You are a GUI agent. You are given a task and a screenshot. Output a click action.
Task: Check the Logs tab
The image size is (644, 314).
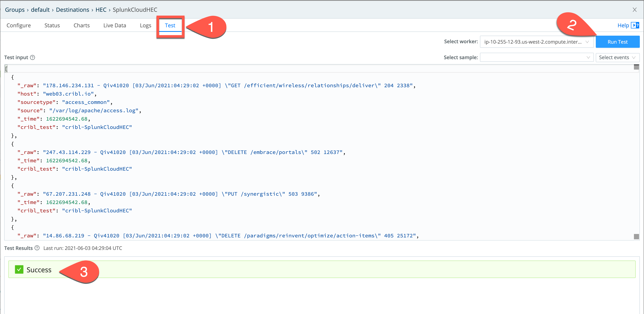point(146,25)
